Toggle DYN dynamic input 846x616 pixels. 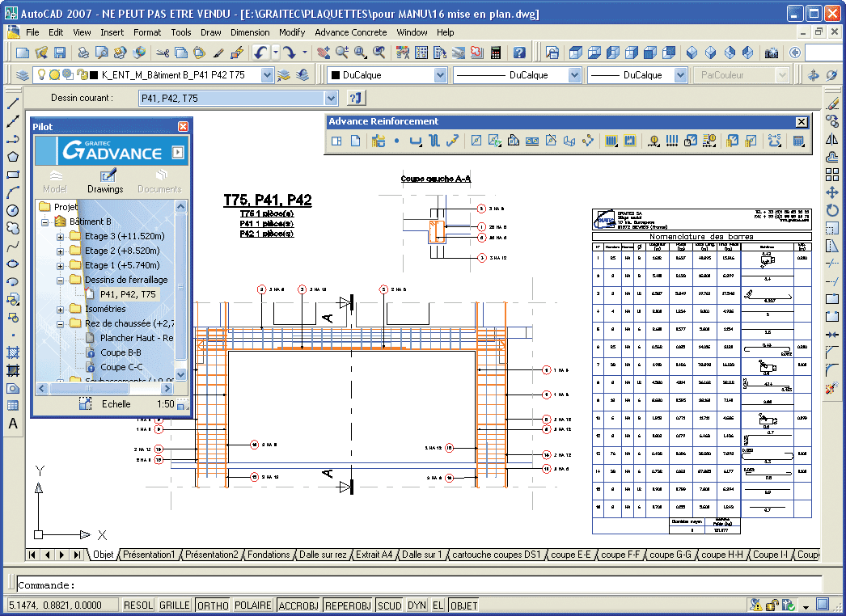click(417, 605)
